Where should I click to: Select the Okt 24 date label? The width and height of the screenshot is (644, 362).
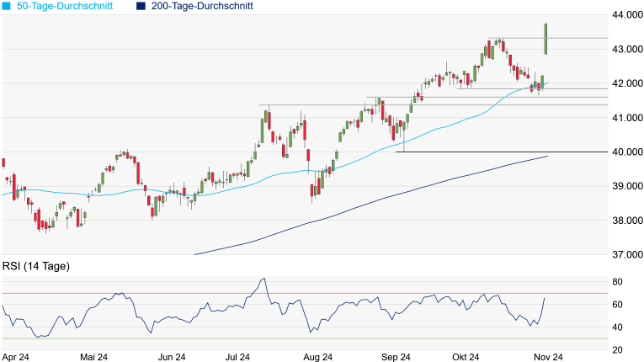464,357
